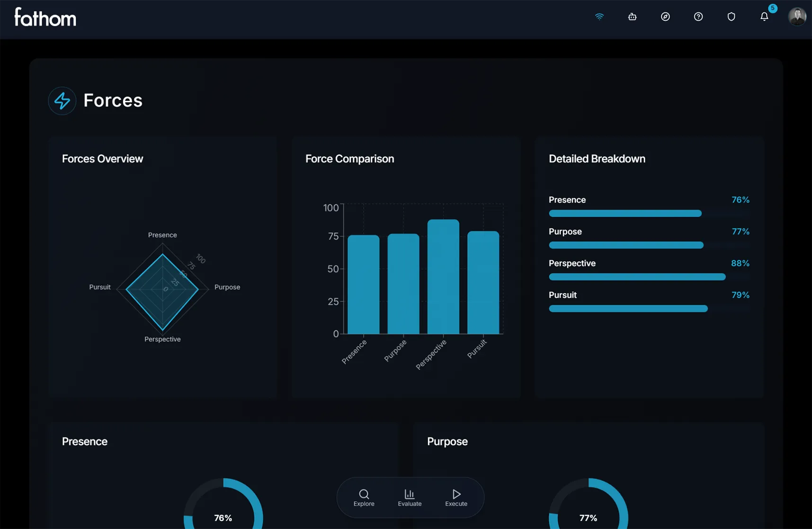
Task: Click the 76% Presence donut chart
Action: (223, 518)
